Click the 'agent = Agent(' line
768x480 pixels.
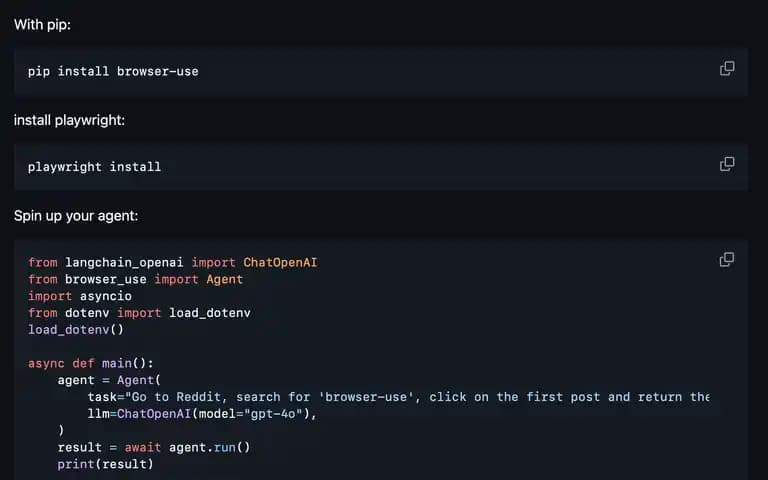click(109, 380)
